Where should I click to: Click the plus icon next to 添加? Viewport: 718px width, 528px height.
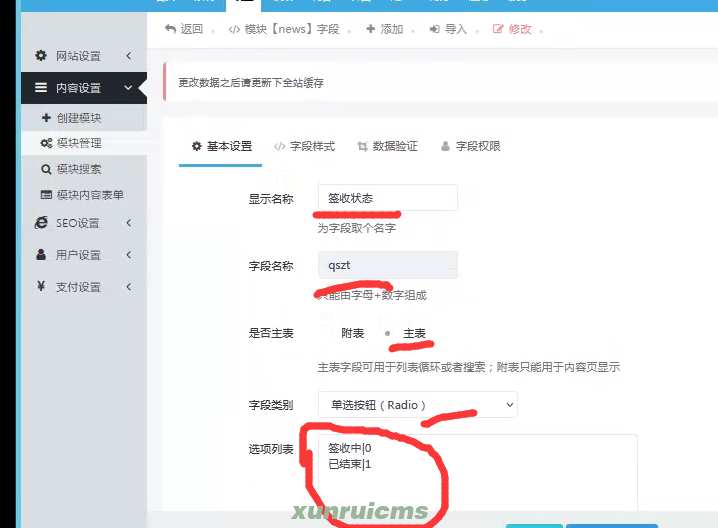coord(370,29)
